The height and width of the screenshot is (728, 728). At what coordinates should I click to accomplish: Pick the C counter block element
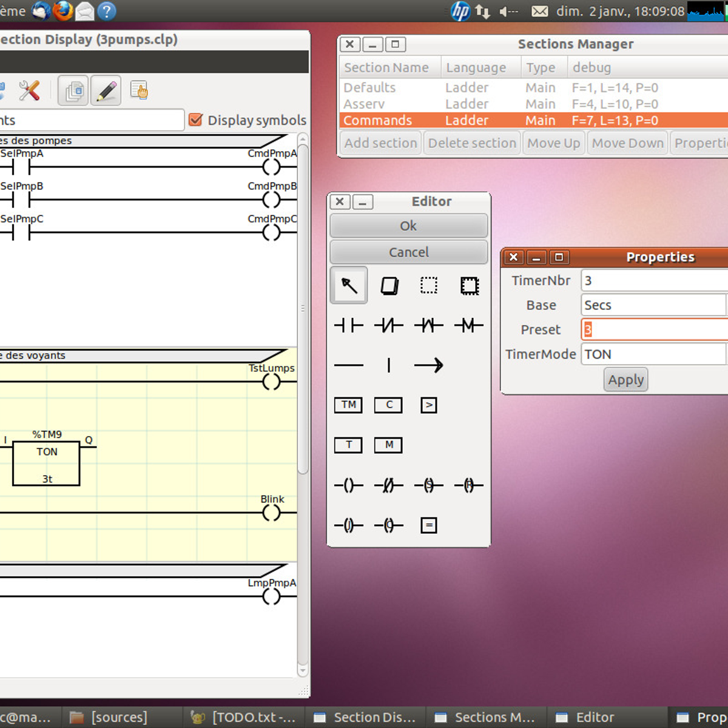[x=388, y=405]
